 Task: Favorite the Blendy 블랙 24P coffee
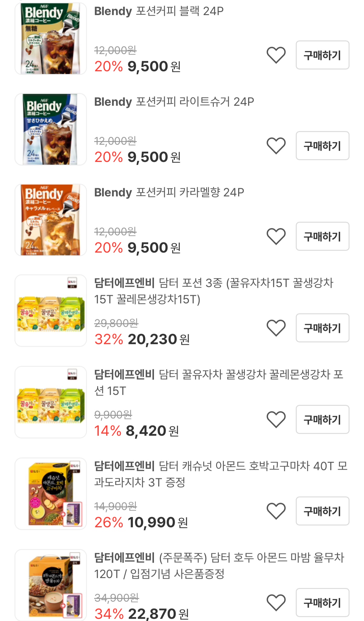(x=276, y=55)
